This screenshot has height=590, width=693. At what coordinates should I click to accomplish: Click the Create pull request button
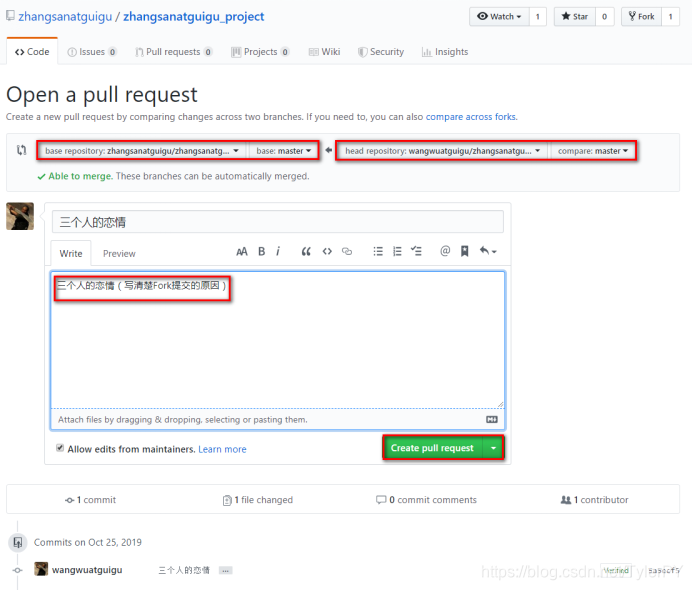(x=433, y=448)
